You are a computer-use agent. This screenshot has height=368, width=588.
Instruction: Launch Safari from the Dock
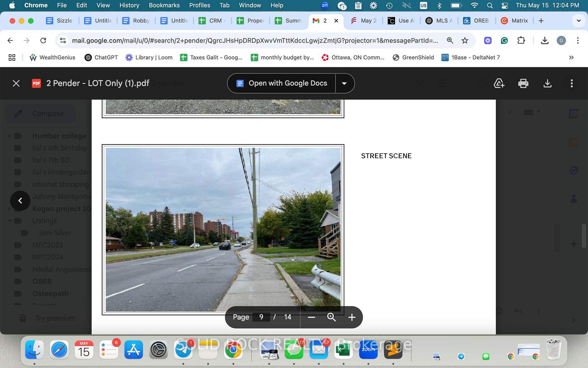[59, 350]
